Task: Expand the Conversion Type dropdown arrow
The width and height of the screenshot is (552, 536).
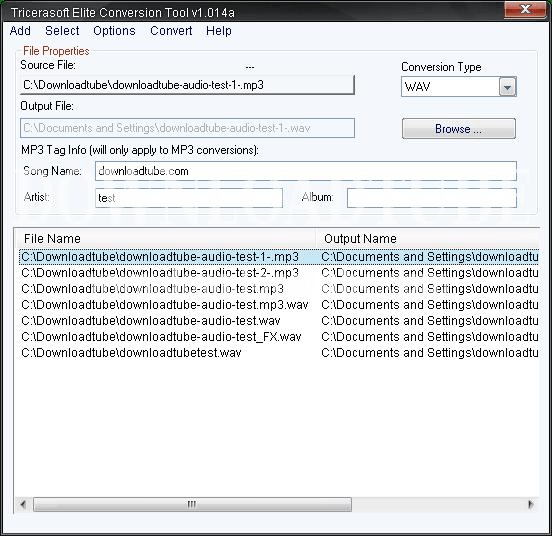Action: coord(507,87)
